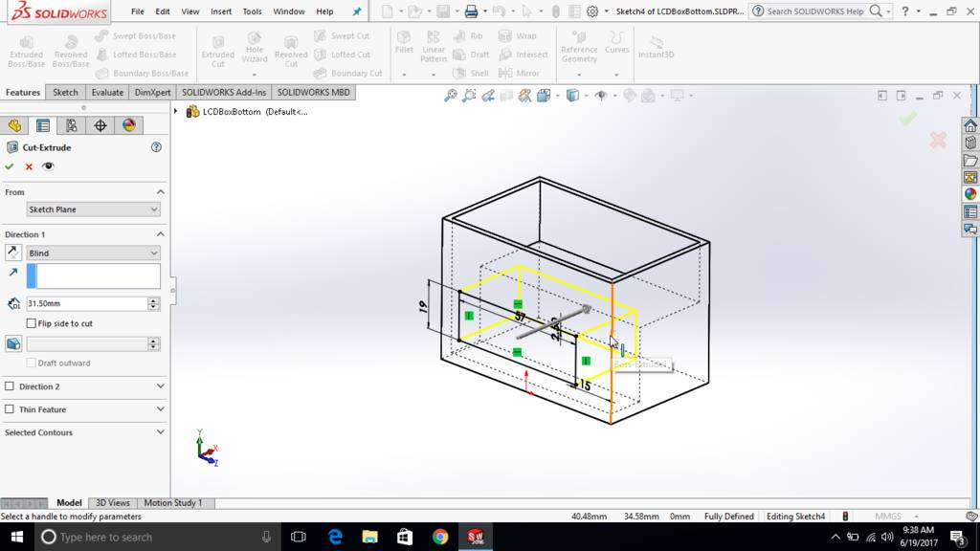Pin the menu bar with pushpin

point(357,11)
